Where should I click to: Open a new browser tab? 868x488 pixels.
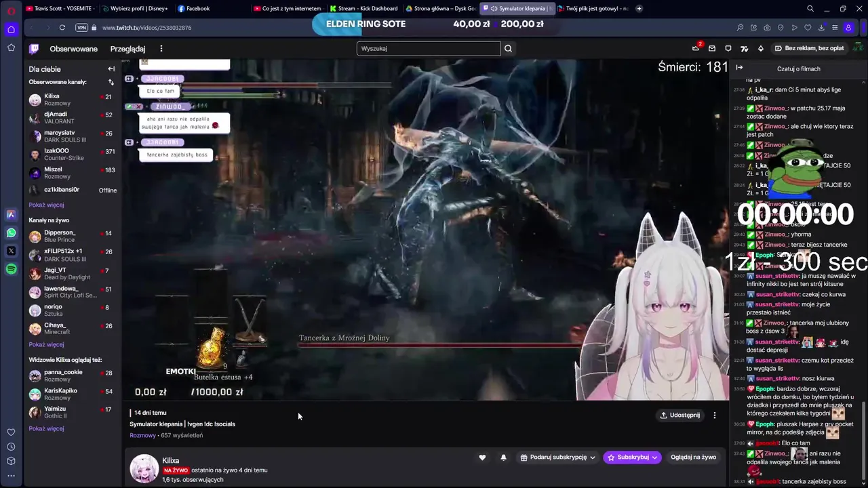pos(639,9)
